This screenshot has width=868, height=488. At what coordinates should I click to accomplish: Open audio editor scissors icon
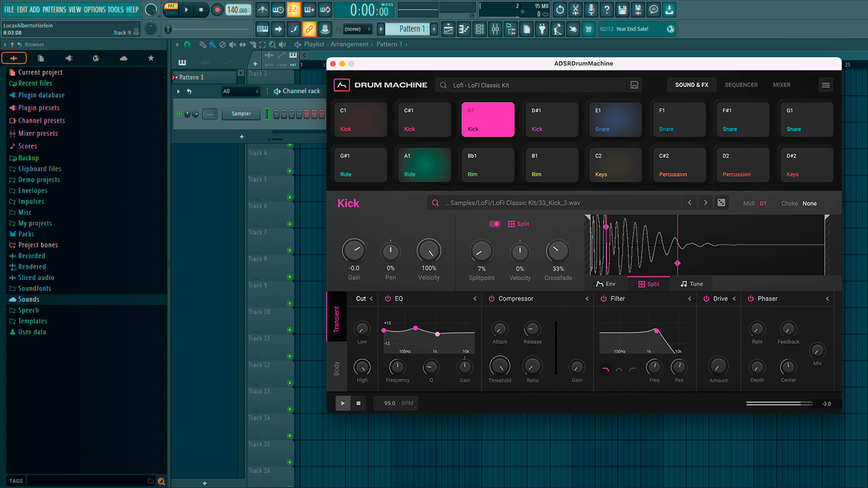[x=575, y=10]
